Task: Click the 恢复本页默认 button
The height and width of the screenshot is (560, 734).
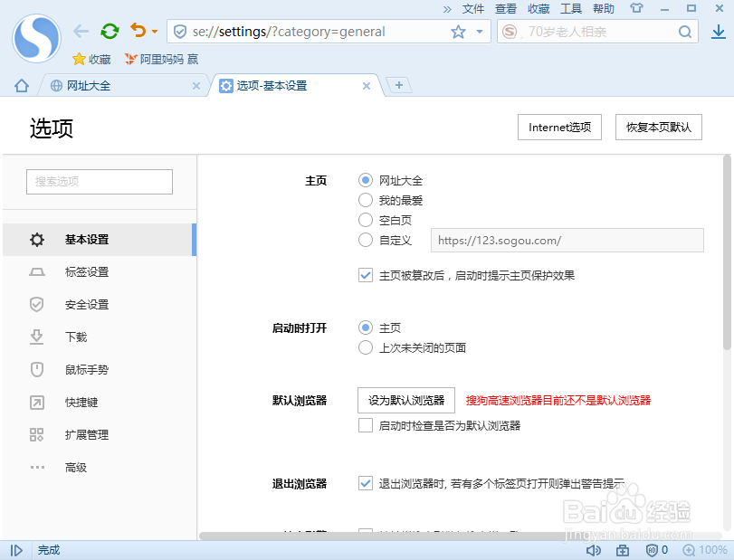Action: point(659,128)
